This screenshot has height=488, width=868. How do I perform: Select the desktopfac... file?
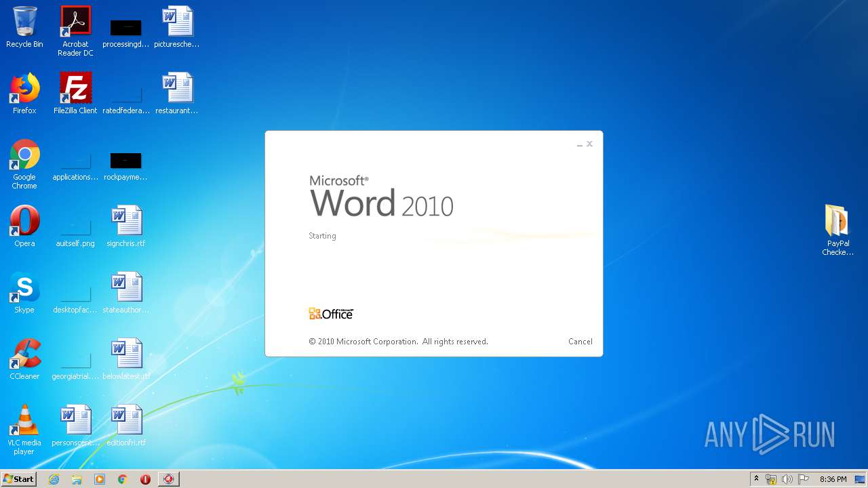[75, 300]
